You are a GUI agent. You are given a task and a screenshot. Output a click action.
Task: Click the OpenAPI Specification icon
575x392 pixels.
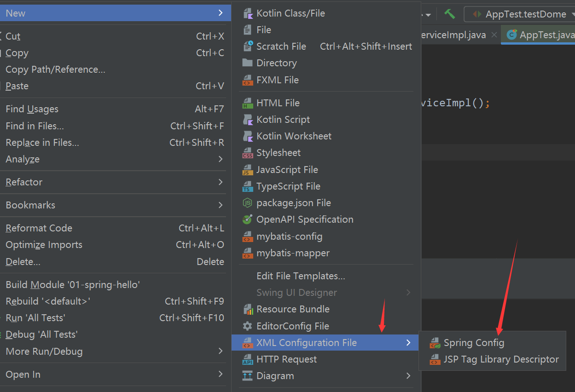pos(248,219)
